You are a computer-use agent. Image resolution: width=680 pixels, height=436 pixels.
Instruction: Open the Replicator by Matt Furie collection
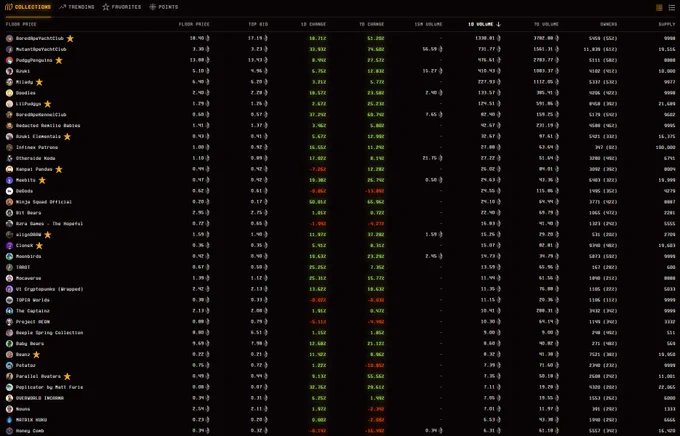tap(49, 387)
